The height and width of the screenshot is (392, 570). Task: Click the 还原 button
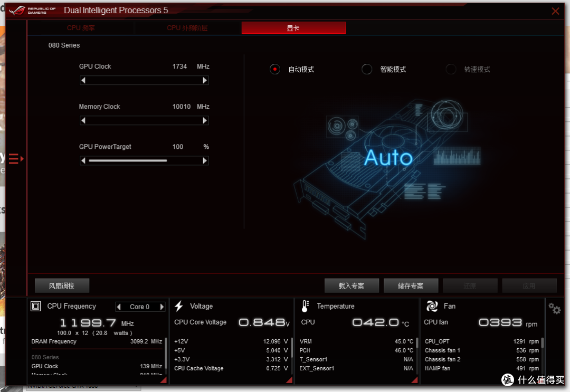[470, 286]
